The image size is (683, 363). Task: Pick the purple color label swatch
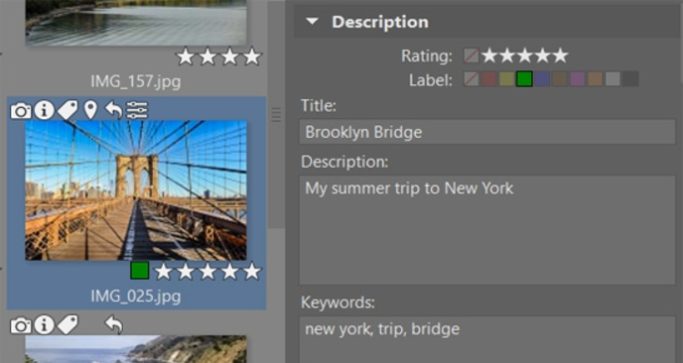click(x=577, y=79)
